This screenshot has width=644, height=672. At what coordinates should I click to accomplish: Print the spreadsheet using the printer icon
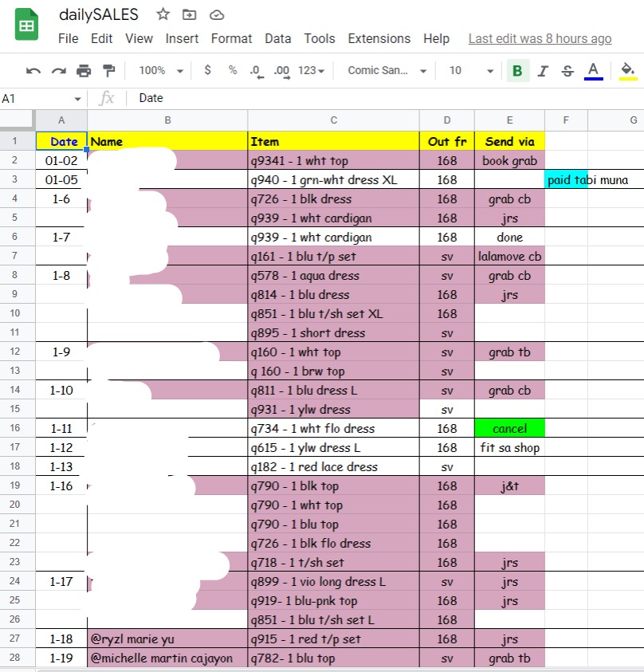pos(84,71)
